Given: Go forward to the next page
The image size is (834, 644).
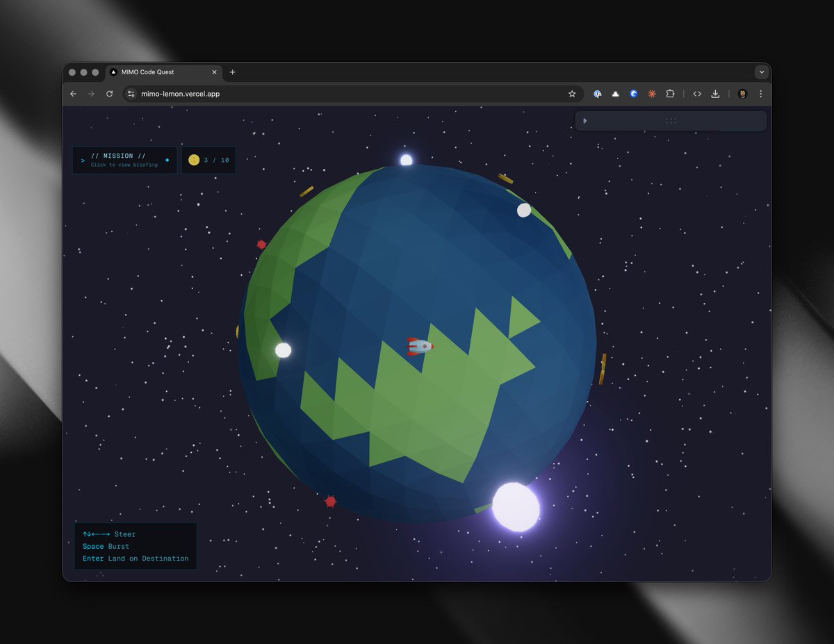Looking at the screenshot, I should point(91,94).
